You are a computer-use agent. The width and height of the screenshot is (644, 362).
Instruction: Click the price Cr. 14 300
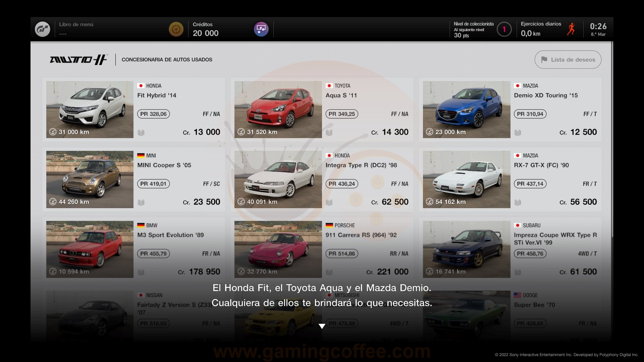390,132
